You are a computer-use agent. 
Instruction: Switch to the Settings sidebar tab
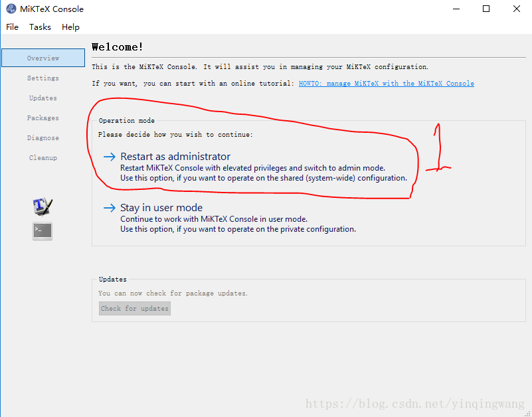click(x=43, y=78)
